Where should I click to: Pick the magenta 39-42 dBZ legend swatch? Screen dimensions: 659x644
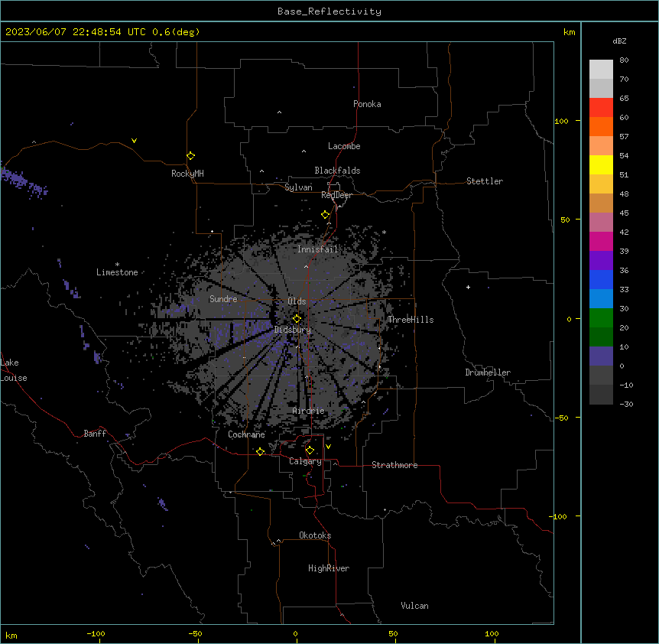click(601, 241)
